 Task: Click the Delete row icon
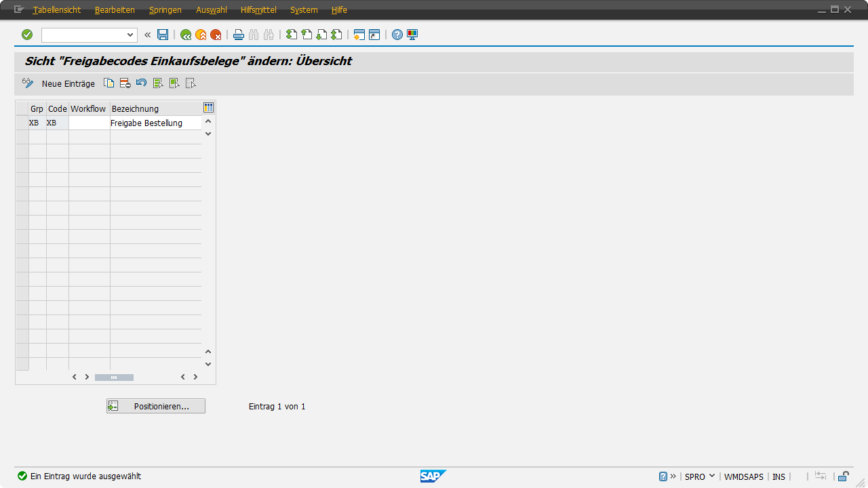coord(125,83)
